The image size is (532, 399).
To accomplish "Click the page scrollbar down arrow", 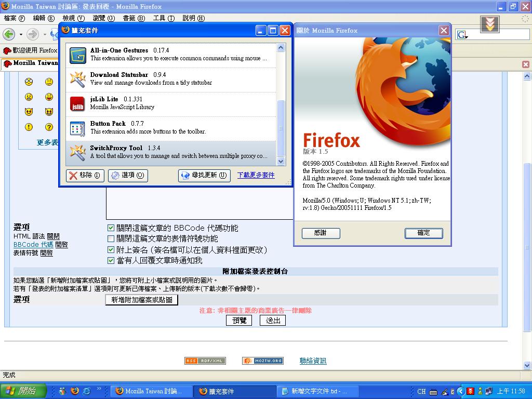I will click(x=527, y=365).
